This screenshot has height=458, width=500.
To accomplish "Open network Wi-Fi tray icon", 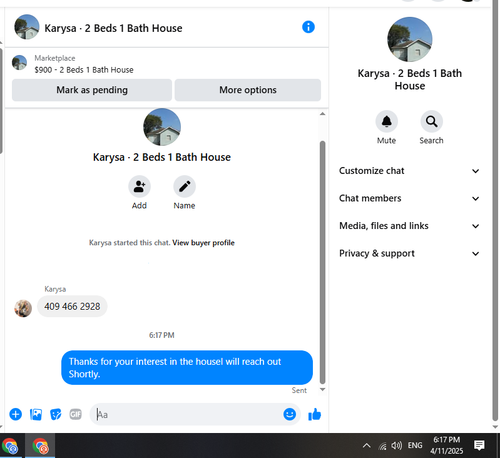I will click(x=382, y=445).
